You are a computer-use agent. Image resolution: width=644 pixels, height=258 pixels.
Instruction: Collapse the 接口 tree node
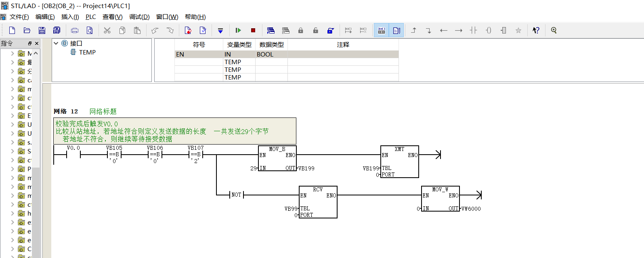point(56,43)
